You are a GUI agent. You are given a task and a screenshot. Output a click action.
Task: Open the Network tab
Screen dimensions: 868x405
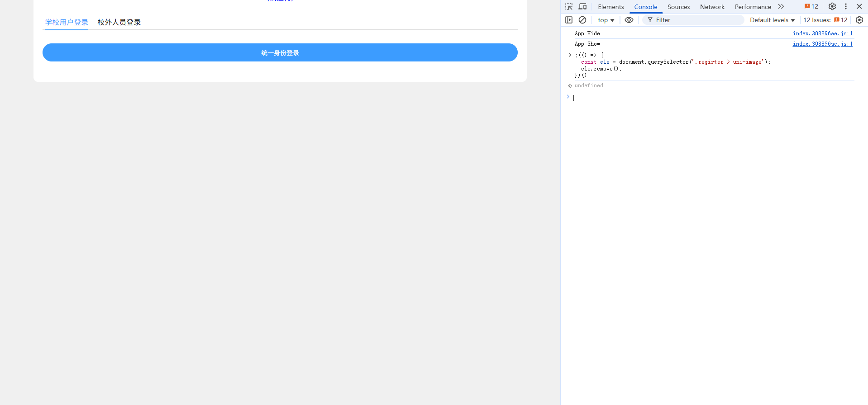712,7
